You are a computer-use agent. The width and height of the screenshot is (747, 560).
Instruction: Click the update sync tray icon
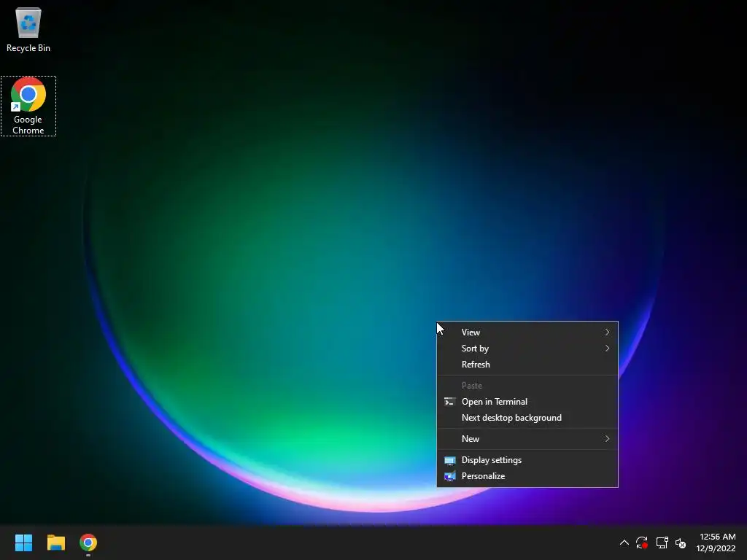point(642,542)
